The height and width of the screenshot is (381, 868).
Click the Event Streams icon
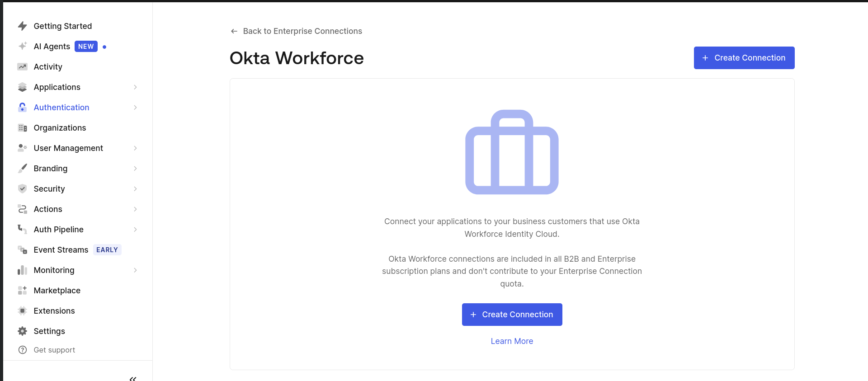coord(22,249)
